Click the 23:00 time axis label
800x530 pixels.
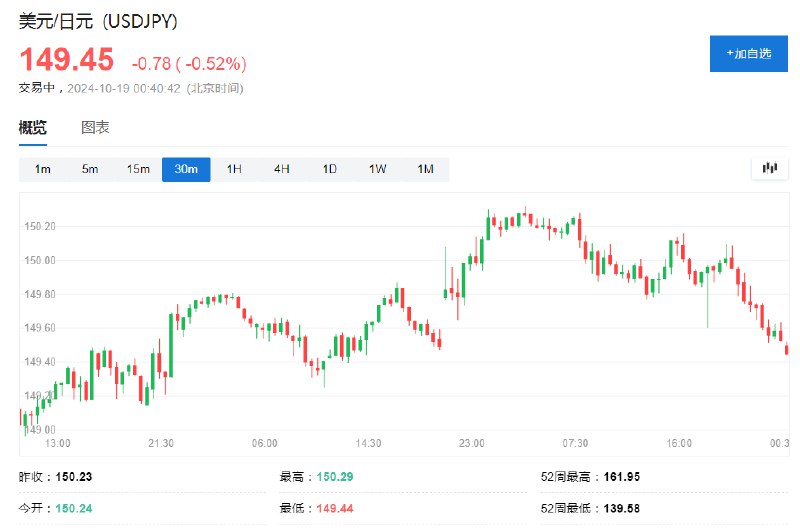point(471,443)
